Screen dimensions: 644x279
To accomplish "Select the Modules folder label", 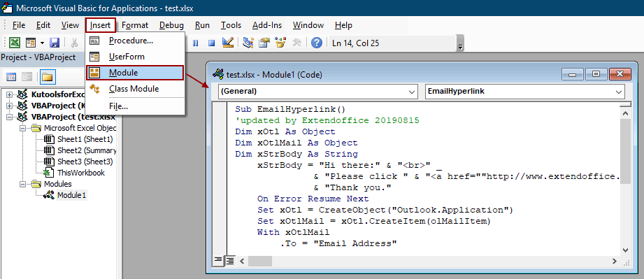I will (58, 184).
